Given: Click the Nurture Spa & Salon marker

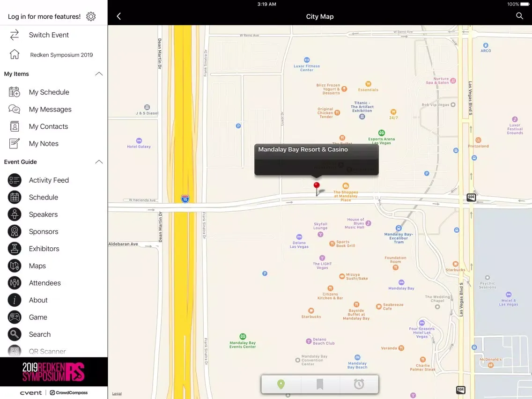Looking at the screenshot, I should [453, 81].
